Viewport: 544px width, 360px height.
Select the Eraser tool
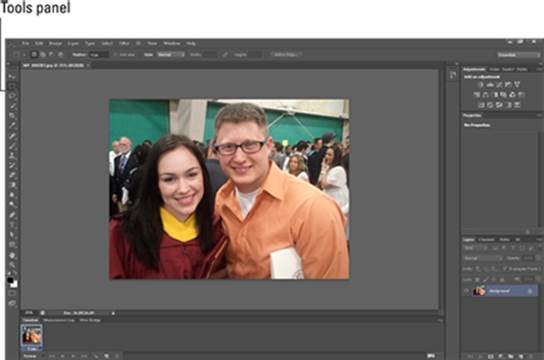[12, 175]
